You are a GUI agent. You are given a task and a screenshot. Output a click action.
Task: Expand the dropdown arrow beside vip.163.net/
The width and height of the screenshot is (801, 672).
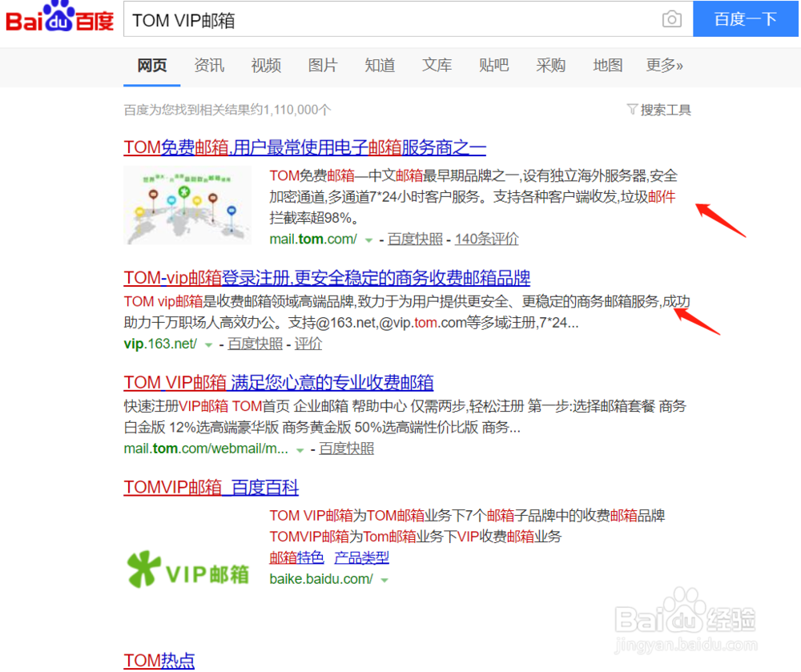(208, 344)
